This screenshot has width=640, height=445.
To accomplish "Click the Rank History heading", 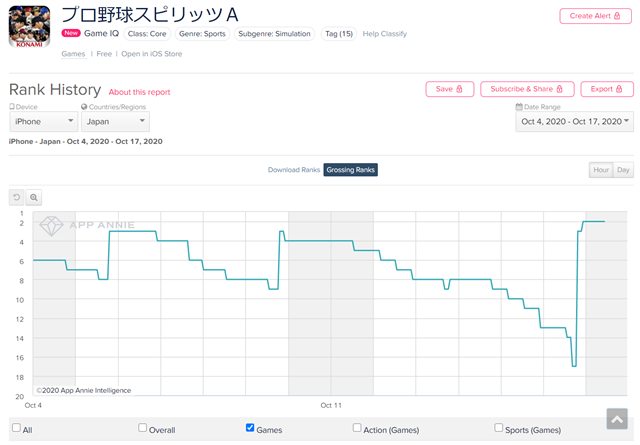I will [x=55, y=90].
